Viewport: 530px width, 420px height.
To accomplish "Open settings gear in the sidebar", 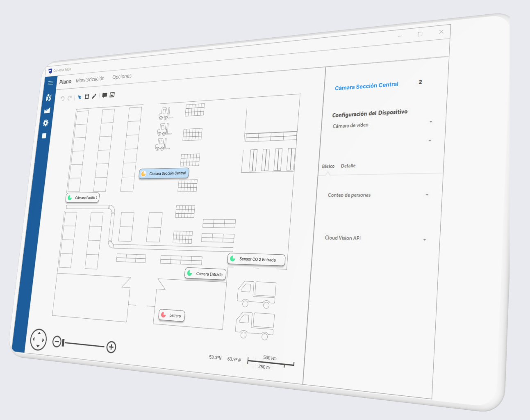I will pos(45,123).
